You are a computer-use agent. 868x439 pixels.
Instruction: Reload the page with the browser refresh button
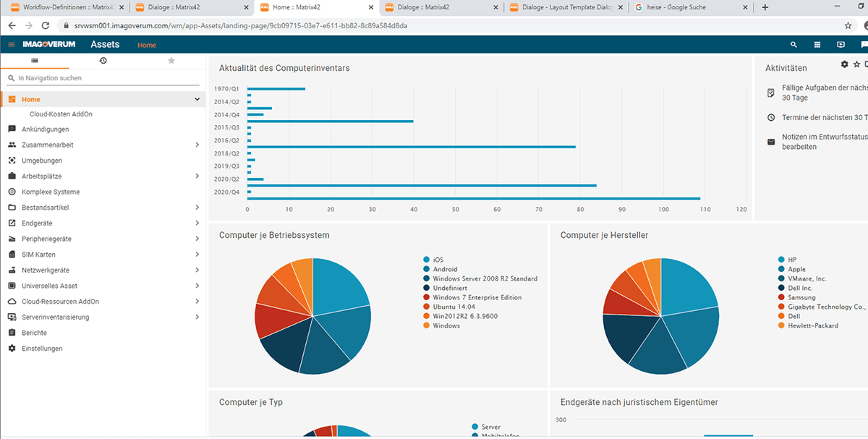[x=46, y=25]
